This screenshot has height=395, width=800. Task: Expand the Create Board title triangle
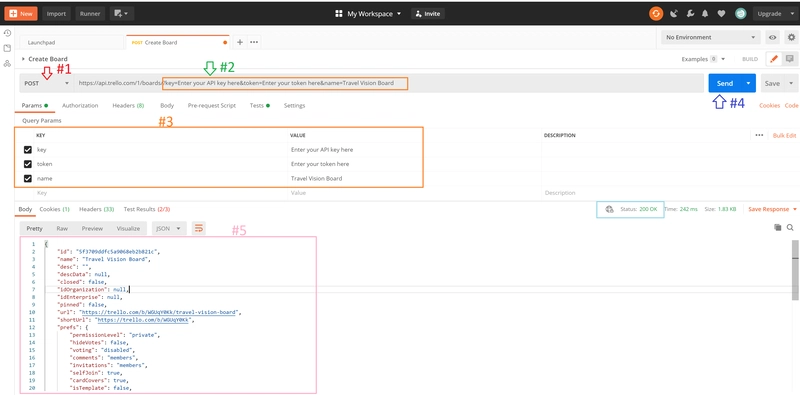pos(23,59)
